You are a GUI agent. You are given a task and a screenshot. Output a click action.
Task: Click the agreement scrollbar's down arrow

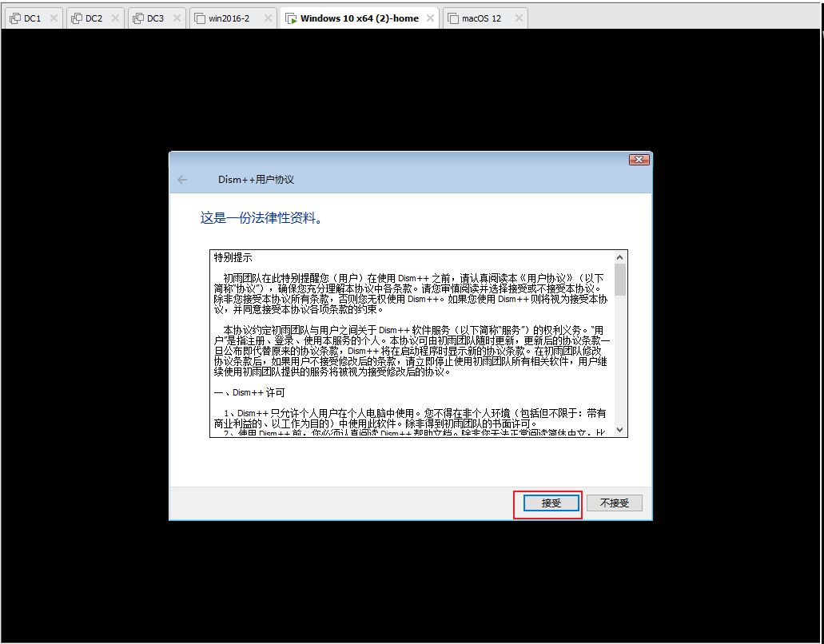pos(620,430)
